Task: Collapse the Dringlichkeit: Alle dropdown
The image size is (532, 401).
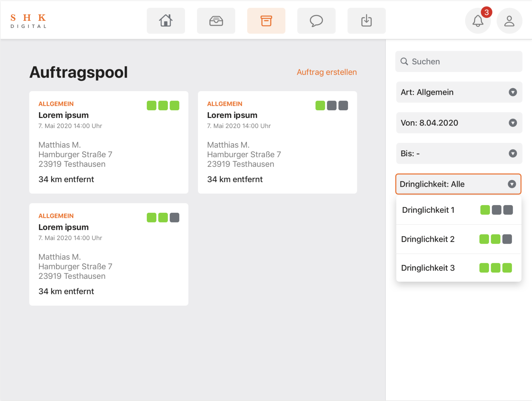Action: coord(458,184)
